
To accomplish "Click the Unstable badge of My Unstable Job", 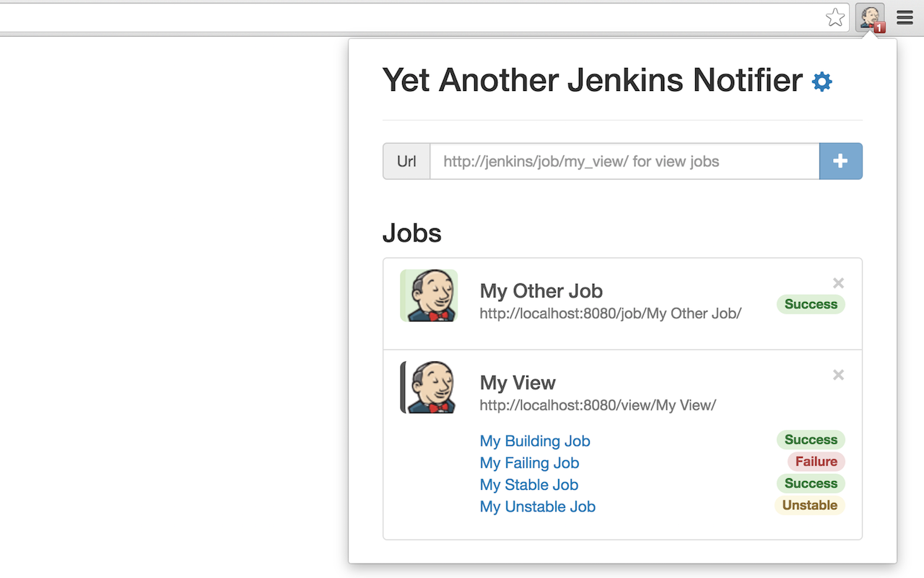I will click(810, 505).
